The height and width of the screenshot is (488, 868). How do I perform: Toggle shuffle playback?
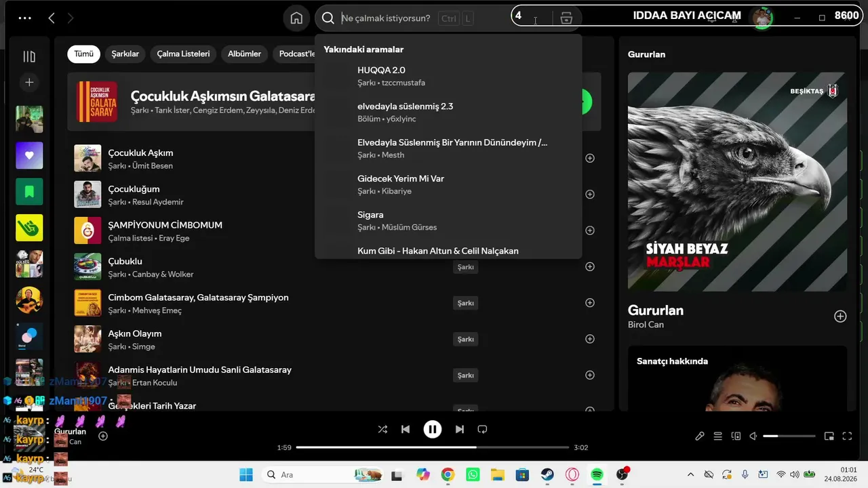(x=382, y=429)
